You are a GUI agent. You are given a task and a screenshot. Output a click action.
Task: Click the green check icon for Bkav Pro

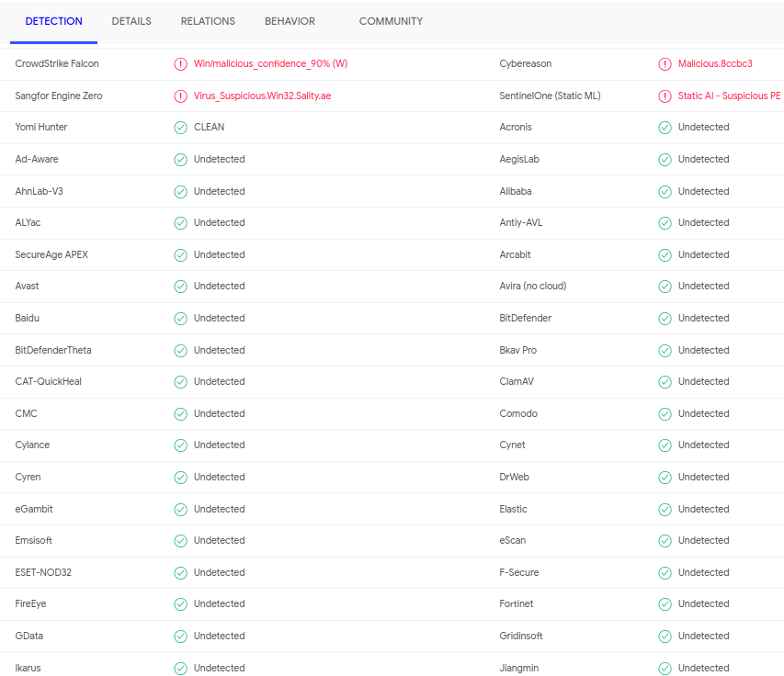[x=665, y=350]
